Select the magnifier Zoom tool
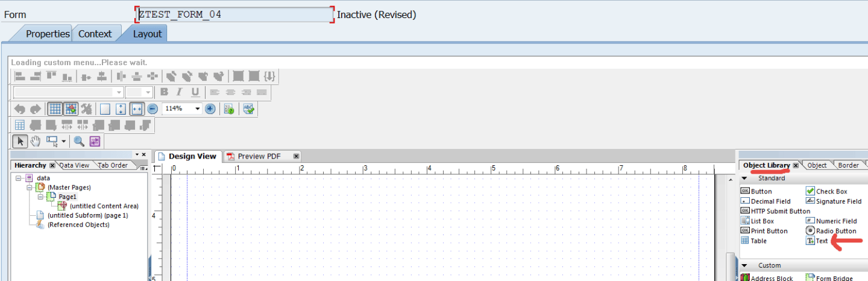 click(78, 142)
